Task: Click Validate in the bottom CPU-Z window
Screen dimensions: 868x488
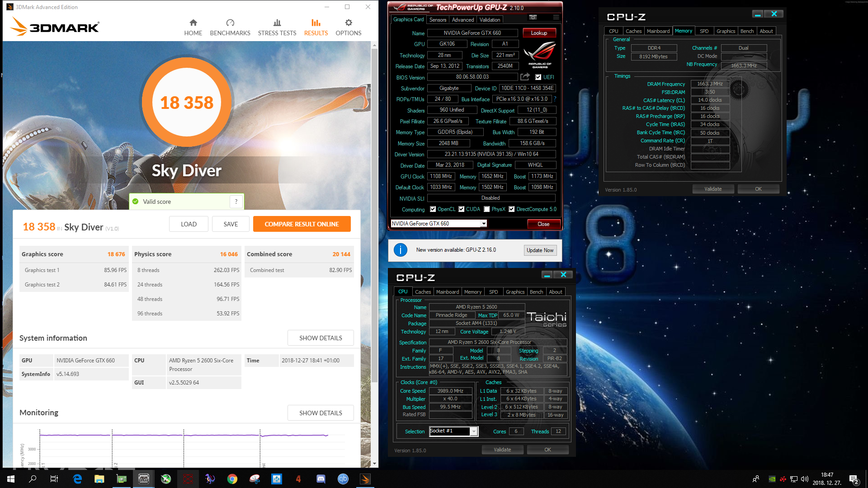Action: pyautogui.click(x=502, y=450)
